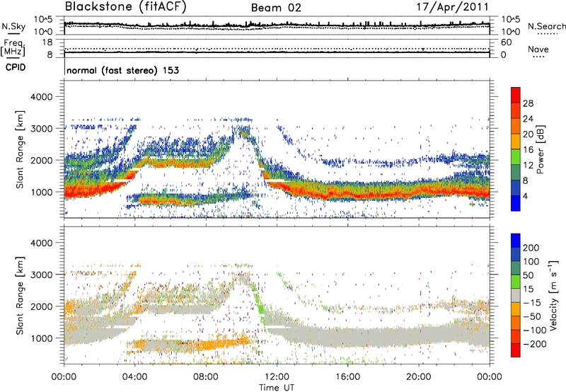Select the 'N.Sky' legend label
This screenshot has height=392, width=566.
point(13,26)
